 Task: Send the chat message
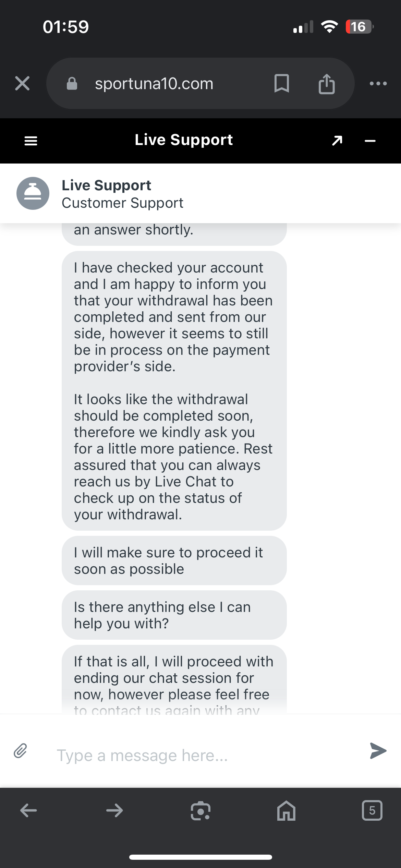coord(378,751)
